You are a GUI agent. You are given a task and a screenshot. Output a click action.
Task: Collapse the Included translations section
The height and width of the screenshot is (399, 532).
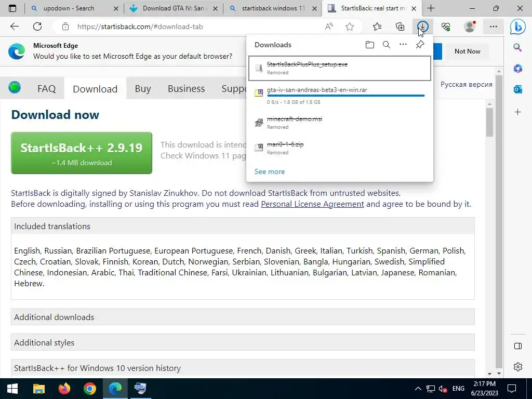[x=243, y=227]
